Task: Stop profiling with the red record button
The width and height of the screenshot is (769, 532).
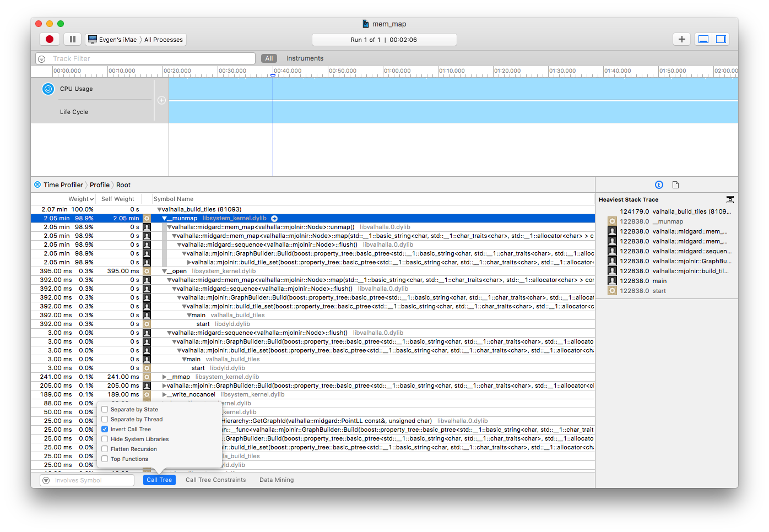Action: (49, 39)
